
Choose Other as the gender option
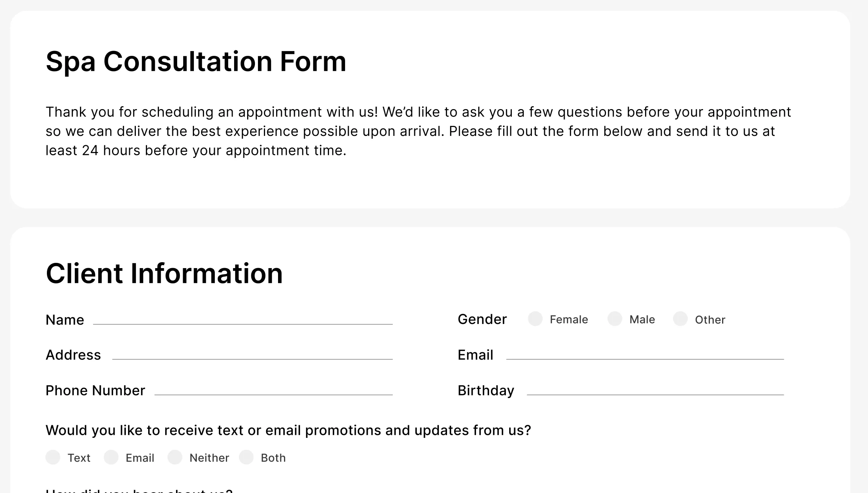680,319
